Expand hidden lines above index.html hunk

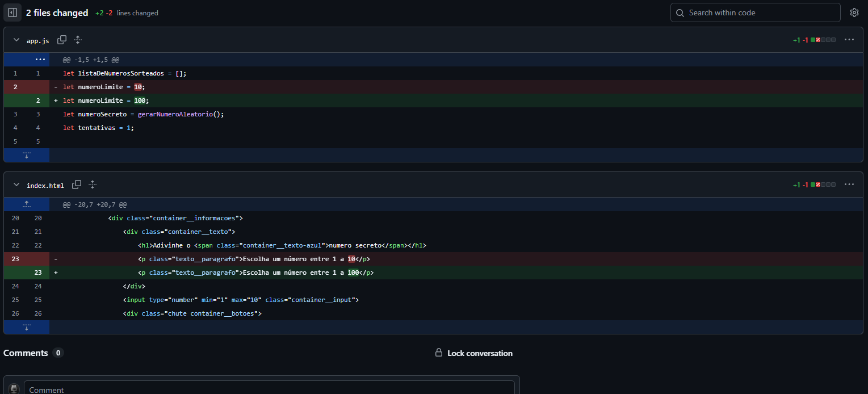point(26,204)
